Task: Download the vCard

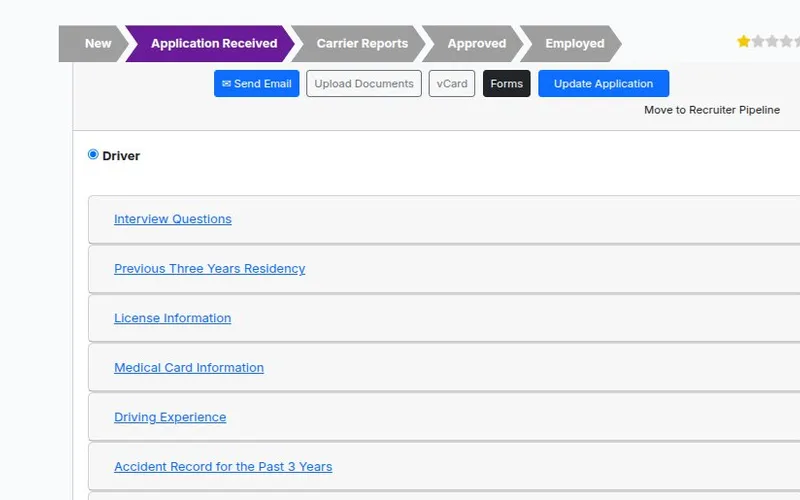Action: click(452, 84)
